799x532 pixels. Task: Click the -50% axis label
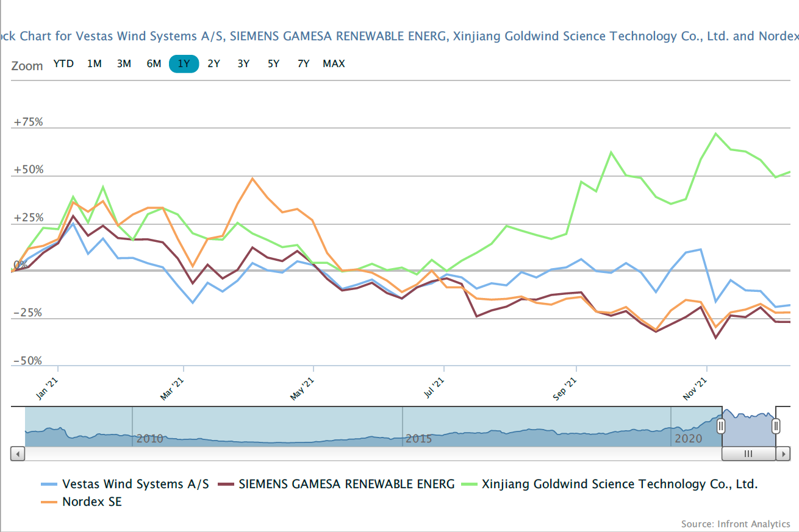click(x=29, y=361)
